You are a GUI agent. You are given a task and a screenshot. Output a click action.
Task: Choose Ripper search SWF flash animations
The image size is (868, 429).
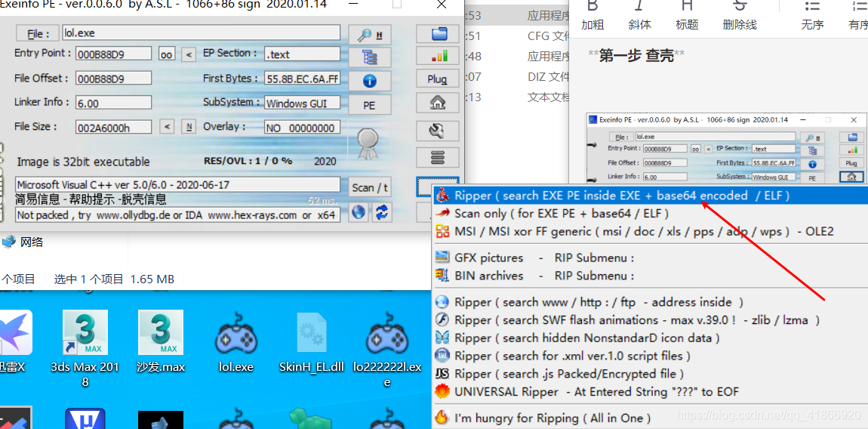pyautogui.click(x=649, y=319)
